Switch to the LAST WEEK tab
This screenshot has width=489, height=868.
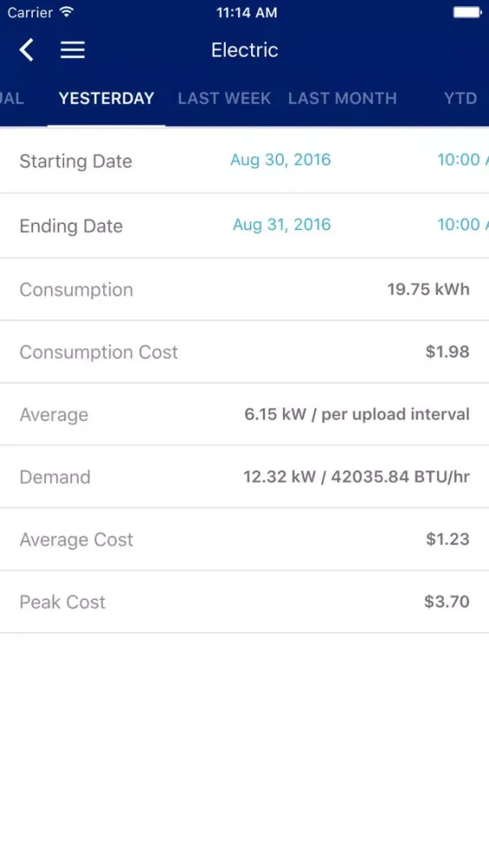point(224,98)
